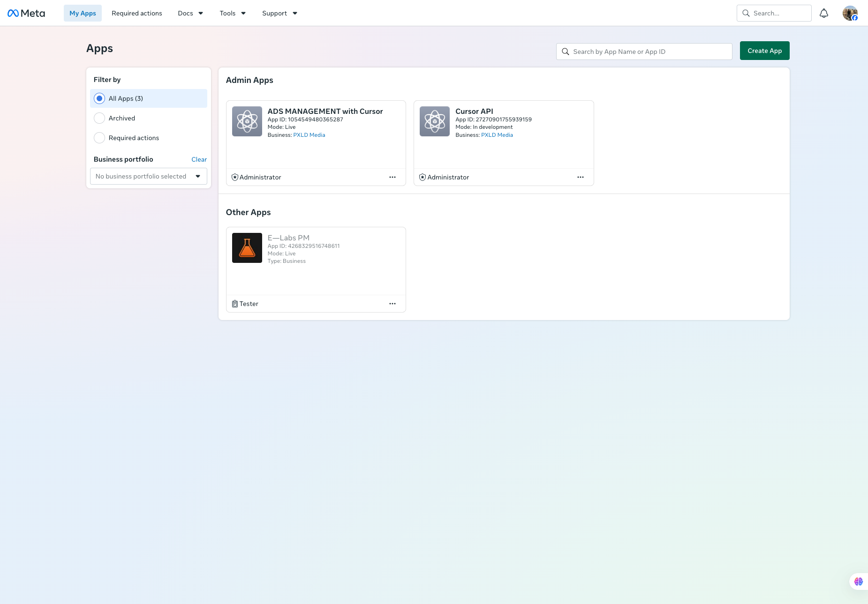
Task: Click the brain assistant icon at bottom right
Action: pyautogui.click(x=859, y=582)
